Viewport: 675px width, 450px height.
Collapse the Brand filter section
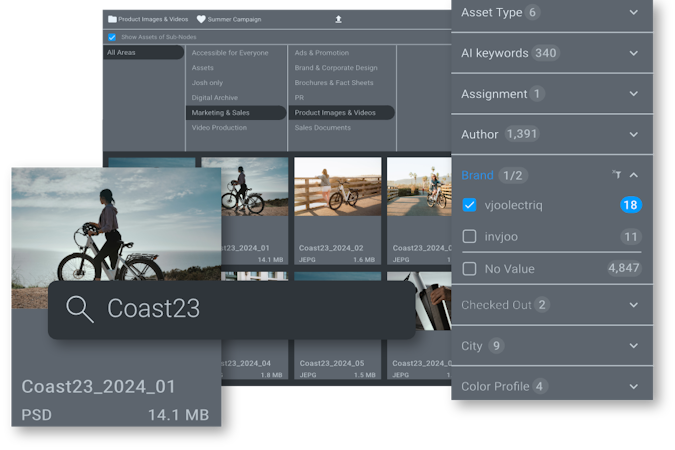[x=634, y=175]
